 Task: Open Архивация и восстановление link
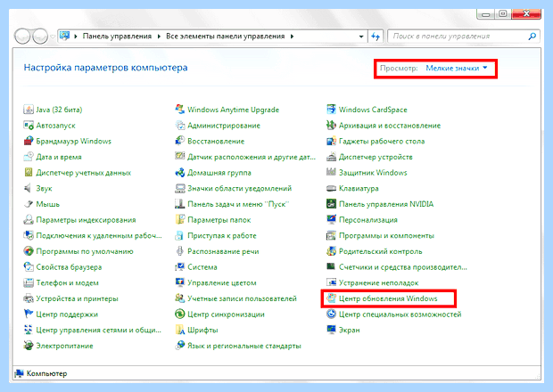(x=390, y=126)
